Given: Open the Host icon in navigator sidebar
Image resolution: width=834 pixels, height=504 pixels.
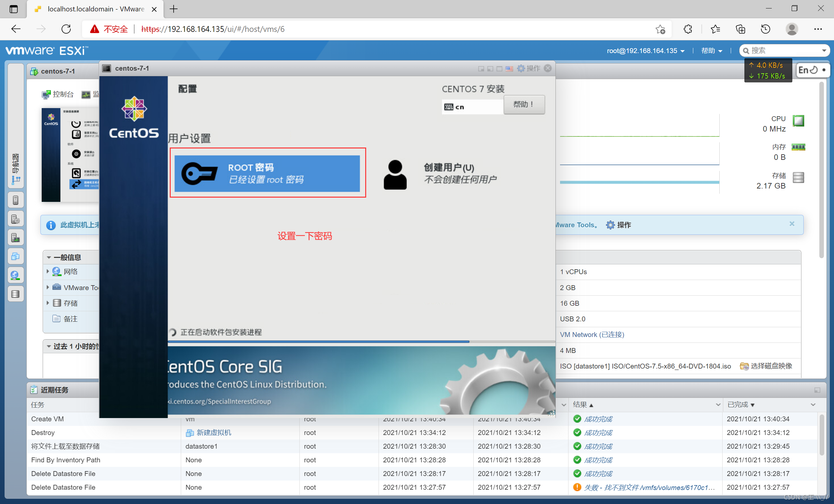Looking at the screenshot, I should click(x=16, y=200).
